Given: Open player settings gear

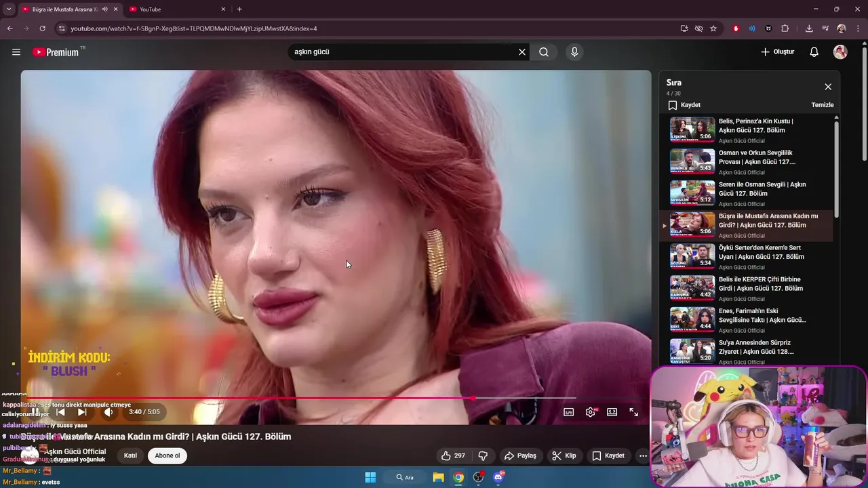Looking at the screenshot, I should coord(591,412).
